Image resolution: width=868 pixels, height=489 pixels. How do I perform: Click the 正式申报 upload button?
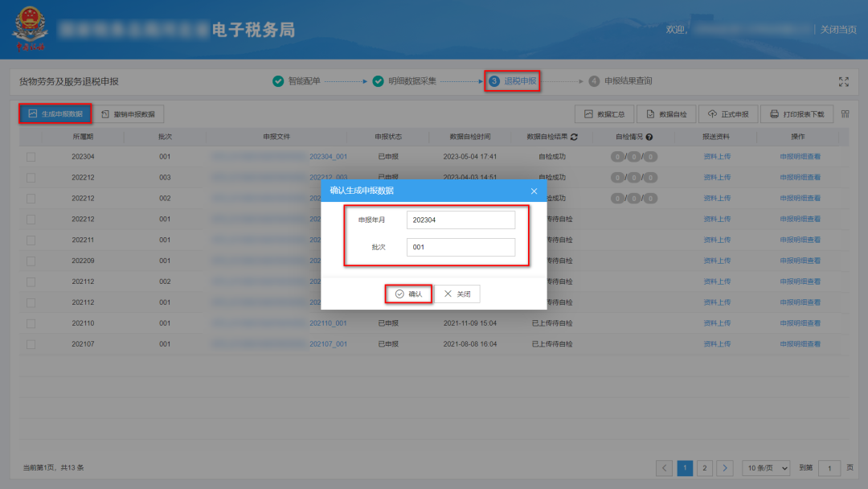tap(727, 114)
